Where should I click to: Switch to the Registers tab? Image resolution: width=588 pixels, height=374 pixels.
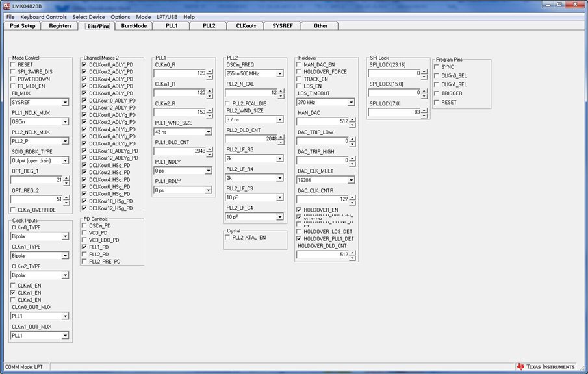click(x=60, y=26)
